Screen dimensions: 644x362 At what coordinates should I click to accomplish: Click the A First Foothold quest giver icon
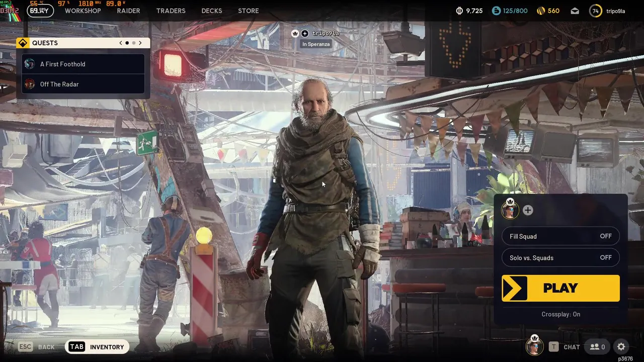(30, 64)
